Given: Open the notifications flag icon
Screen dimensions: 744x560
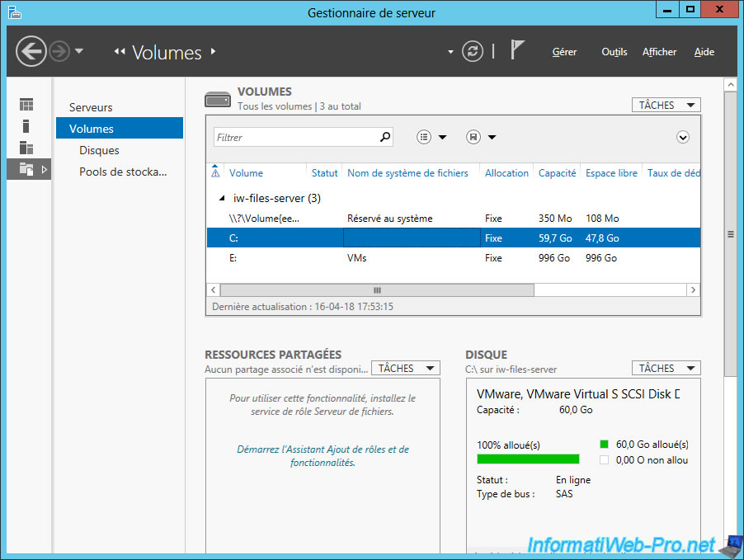Looking at the screenshot, I should [x=517, y=50].
